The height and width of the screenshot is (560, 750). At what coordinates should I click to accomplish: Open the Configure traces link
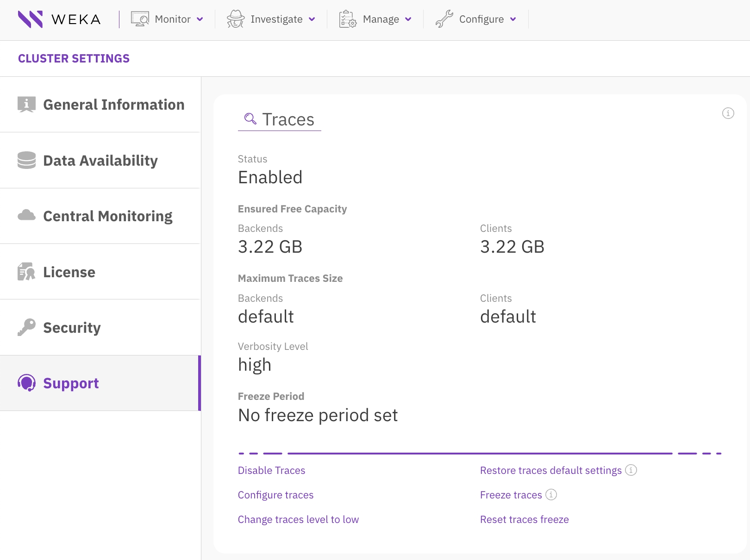pyautogui.click(x=275, y=495)
